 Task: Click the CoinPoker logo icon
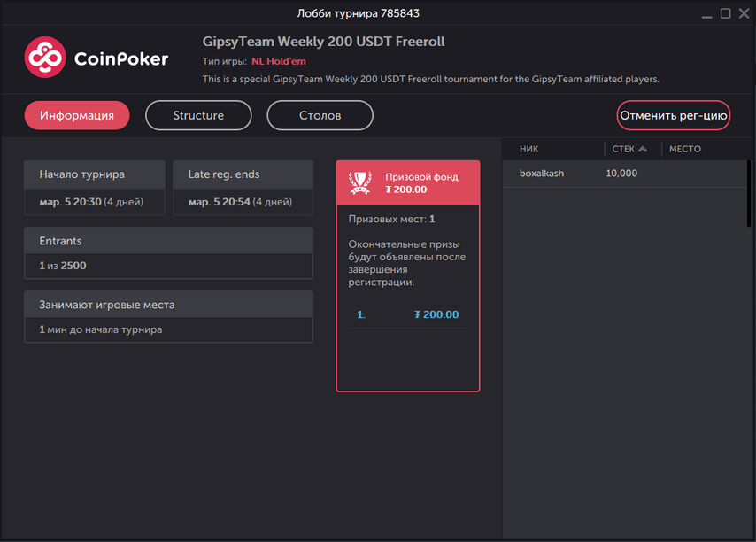pos(45,57)
